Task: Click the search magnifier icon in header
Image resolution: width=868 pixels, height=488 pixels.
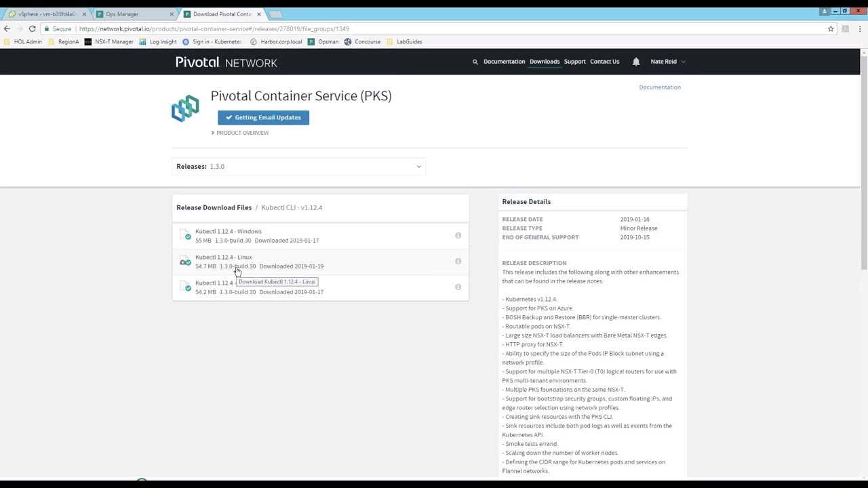Action: [x=475, y=62]
